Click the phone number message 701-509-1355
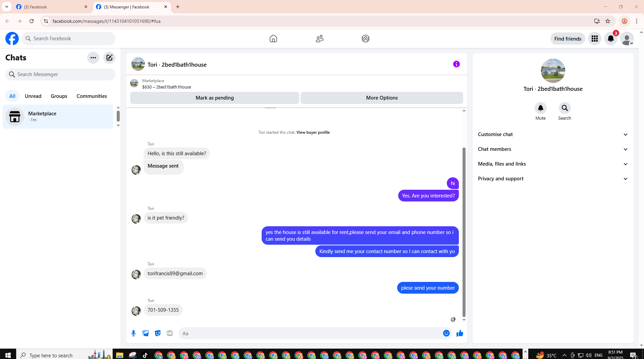This screenshot has height=359, width=644. pyautogui.click(x=163, y=310)
